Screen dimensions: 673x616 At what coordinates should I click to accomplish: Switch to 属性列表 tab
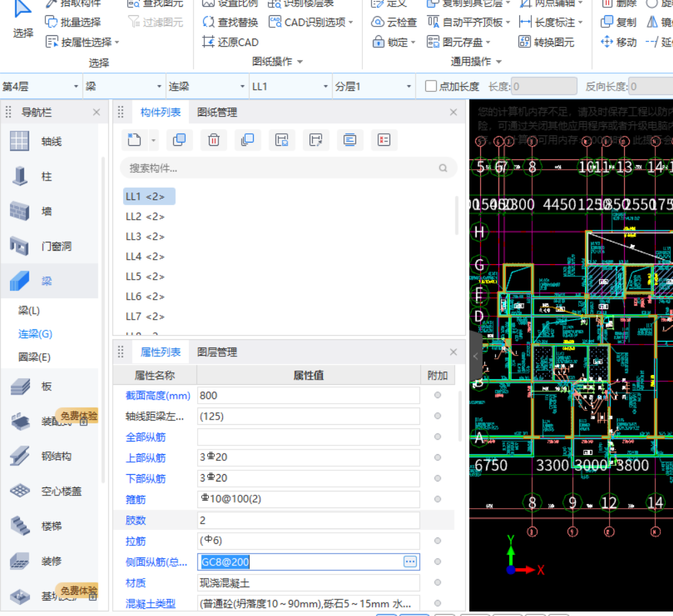160,352
